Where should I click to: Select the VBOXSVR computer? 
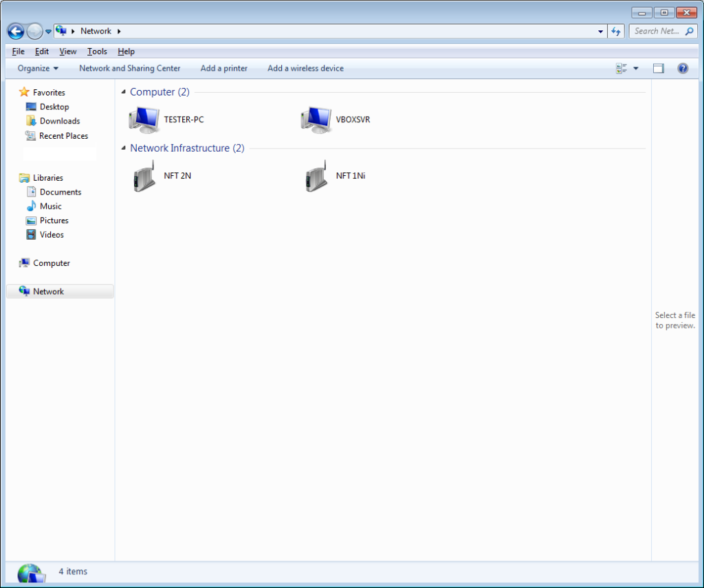[316, 119]
